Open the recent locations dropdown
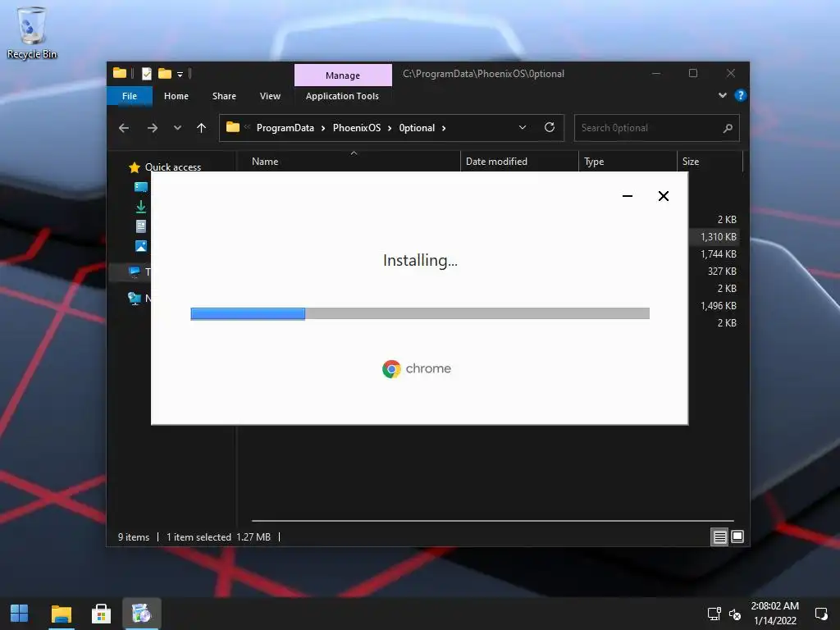The width and height of the screenshot is (840, 630). click(177, 128)
